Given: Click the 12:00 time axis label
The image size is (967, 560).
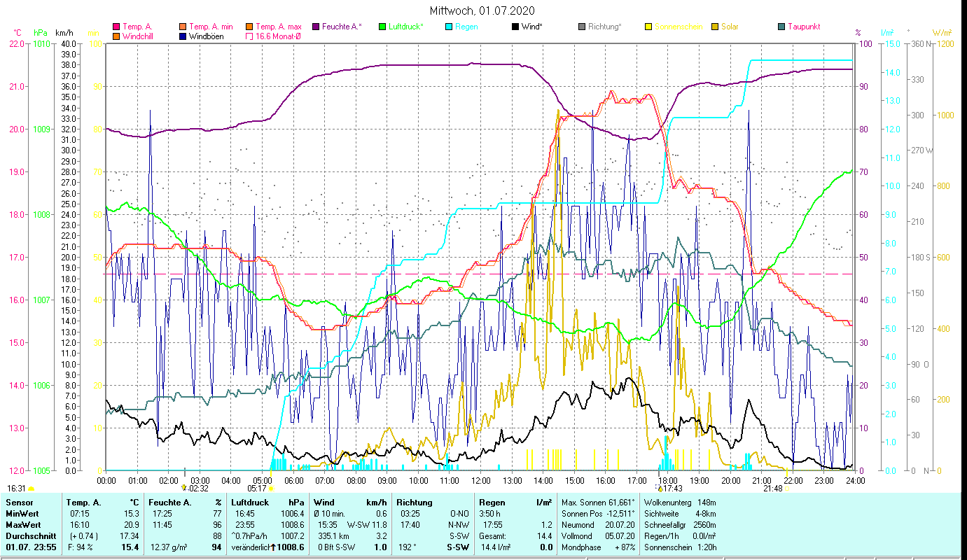Looking at the screenshot, I should tap(481, 481).
